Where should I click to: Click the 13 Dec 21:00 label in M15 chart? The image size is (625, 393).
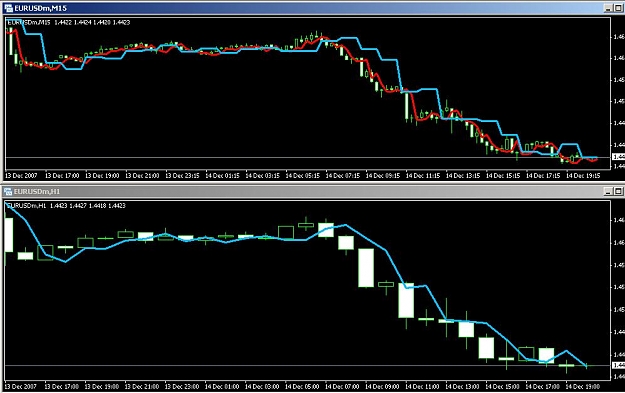tap(142, 175)
